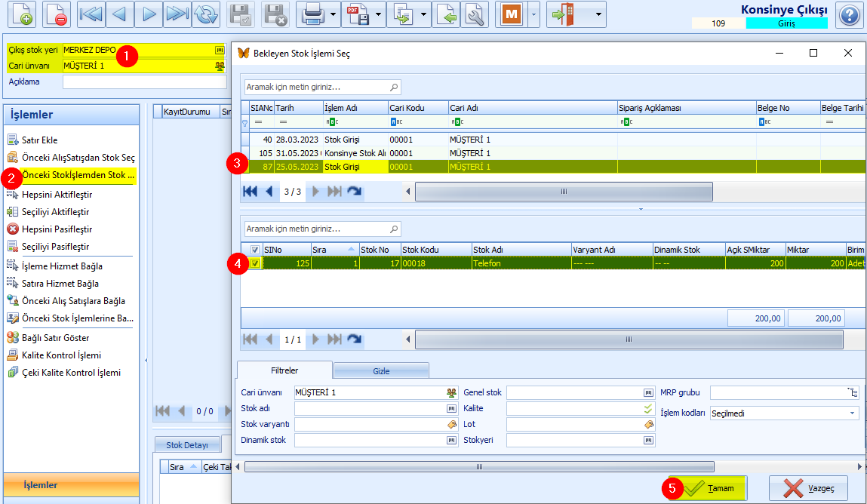The height and width of the screenshot is (504, 867).
Task: Click the dialog's bottom horizontal scrollbar thumb
Action: point(479,467)
